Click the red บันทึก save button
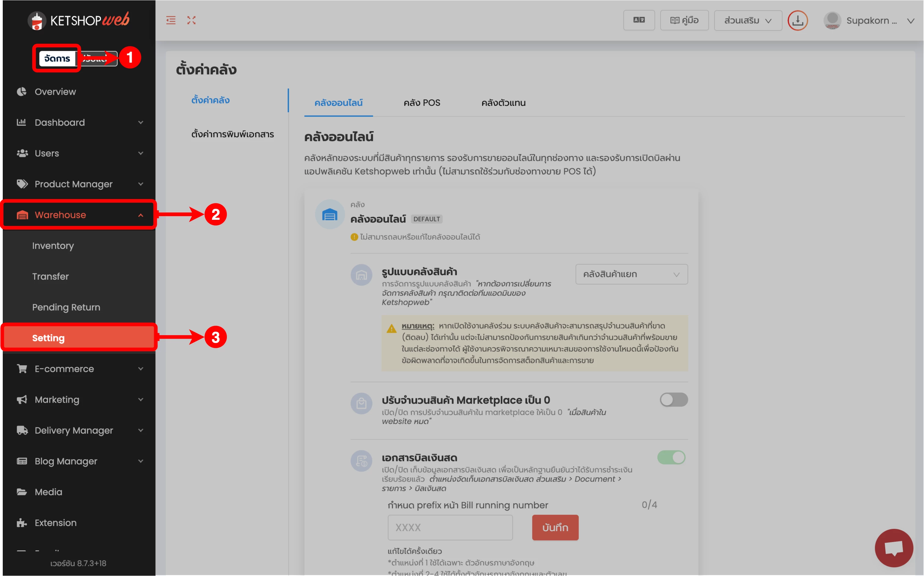924x576 pixels. 555,528
